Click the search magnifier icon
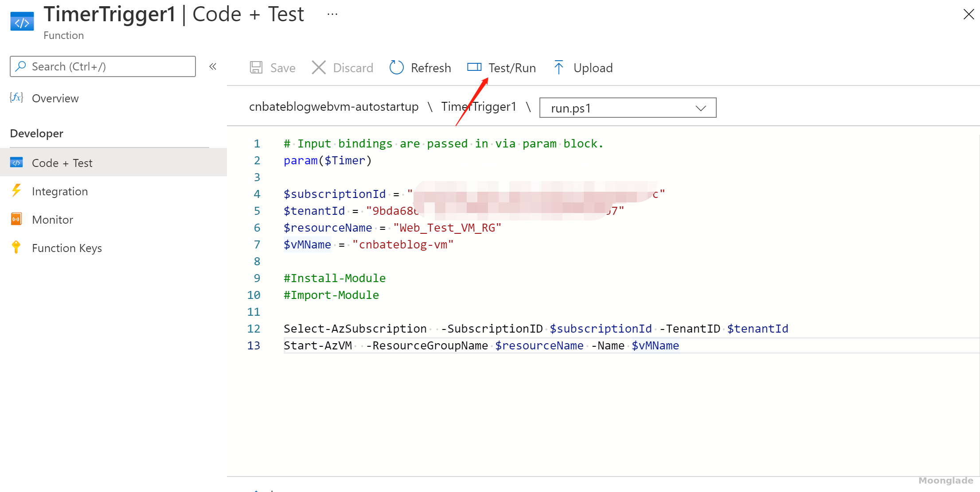The image size is (980, 492). (x=20, y=66)
